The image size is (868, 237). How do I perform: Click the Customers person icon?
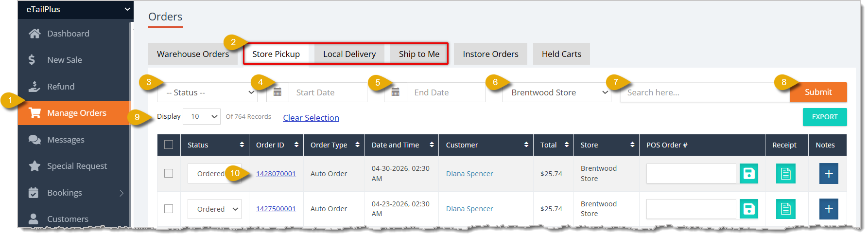(x=34, y=219)
